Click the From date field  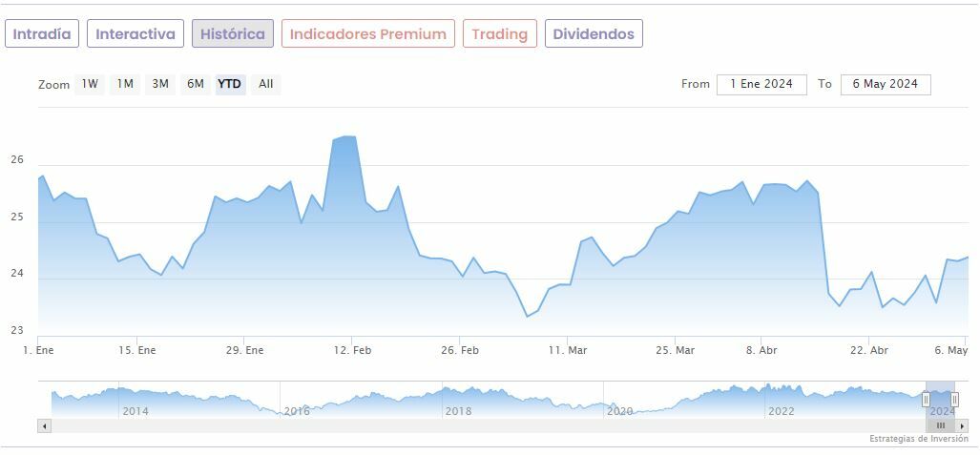coord(761,84)
